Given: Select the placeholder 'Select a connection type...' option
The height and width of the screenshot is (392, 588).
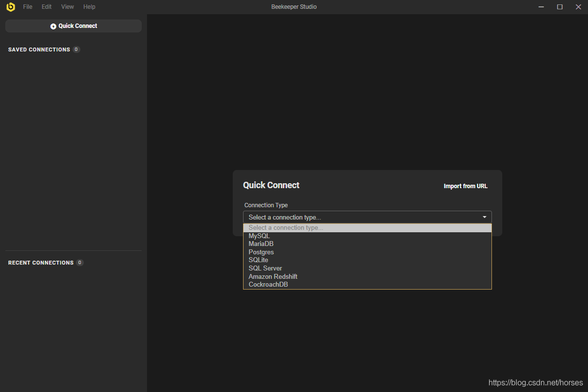Looking at the screenshot, I should [286, 228].
